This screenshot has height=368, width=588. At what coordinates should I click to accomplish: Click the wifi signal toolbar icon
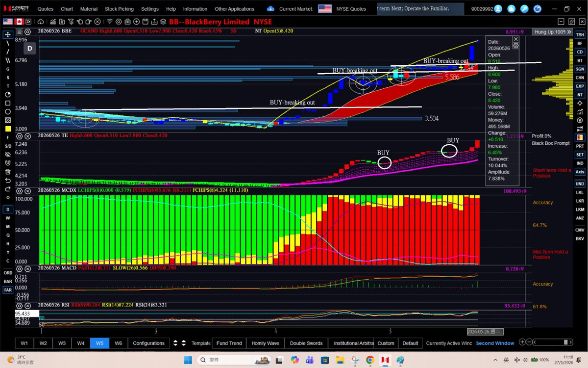click(110, 22)
